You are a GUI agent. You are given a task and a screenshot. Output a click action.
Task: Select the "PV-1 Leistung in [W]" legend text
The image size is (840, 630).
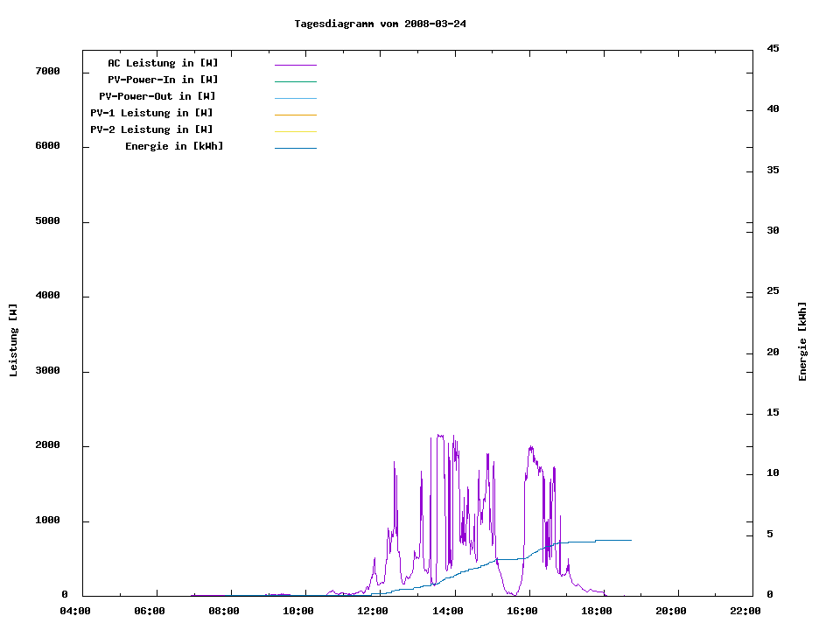pyautogui.click(x=151, y=113)
